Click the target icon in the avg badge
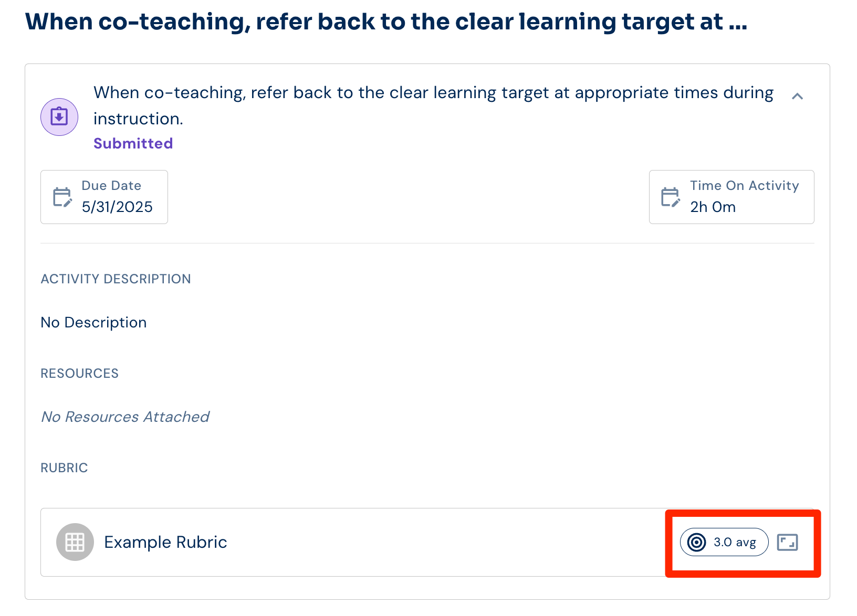The height and width of the screenshot is (616, 857). (x=697, y=542)
